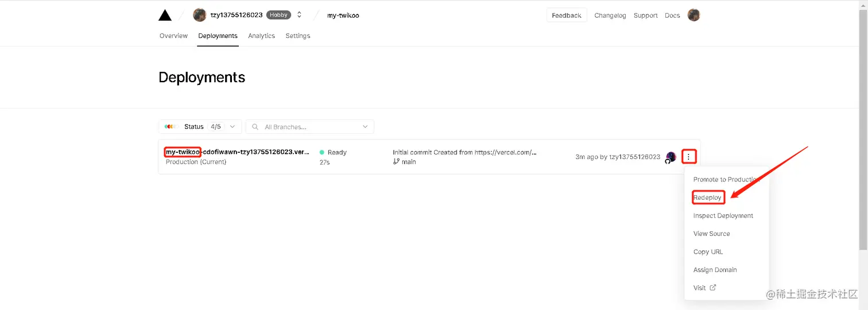Select View Source menu item

point(727,234)
